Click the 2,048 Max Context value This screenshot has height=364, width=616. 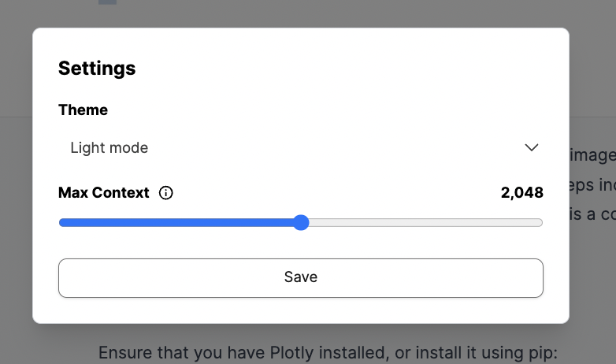(521, 193)
